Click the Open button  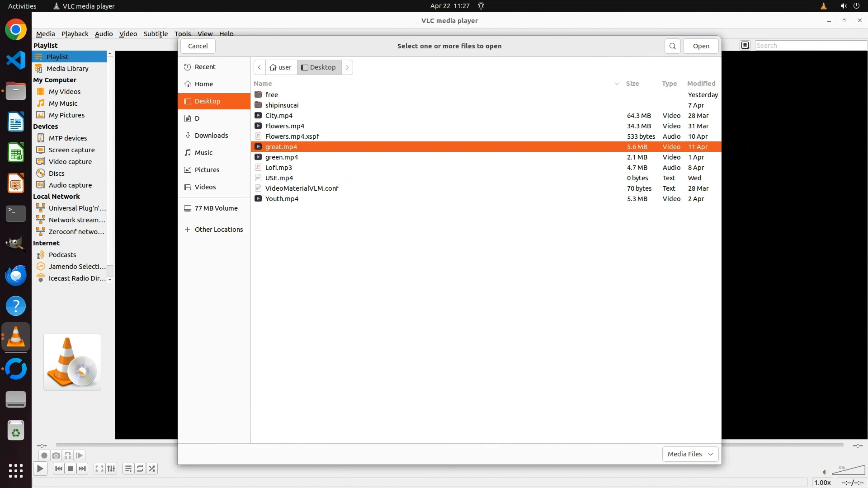pos(701,46)
